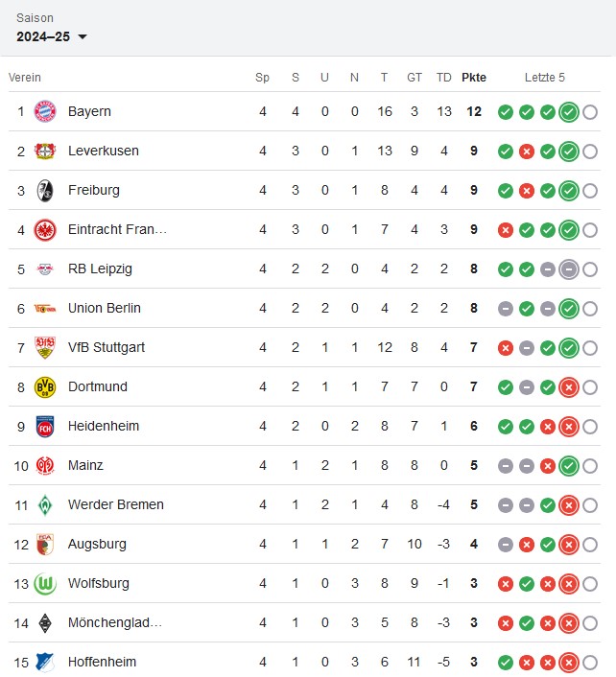
Task: Click the Leverkusen club crest
Action: click(45, 151)
